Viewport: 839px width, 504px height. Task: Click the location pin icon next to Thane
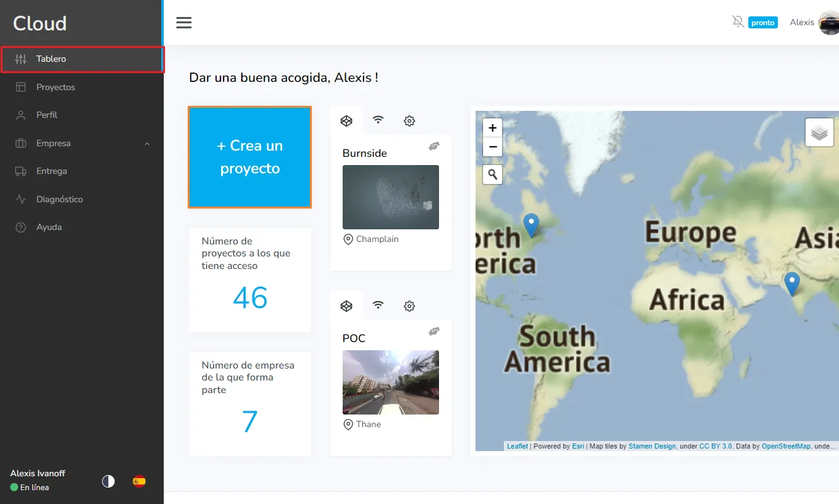point(348,424)
